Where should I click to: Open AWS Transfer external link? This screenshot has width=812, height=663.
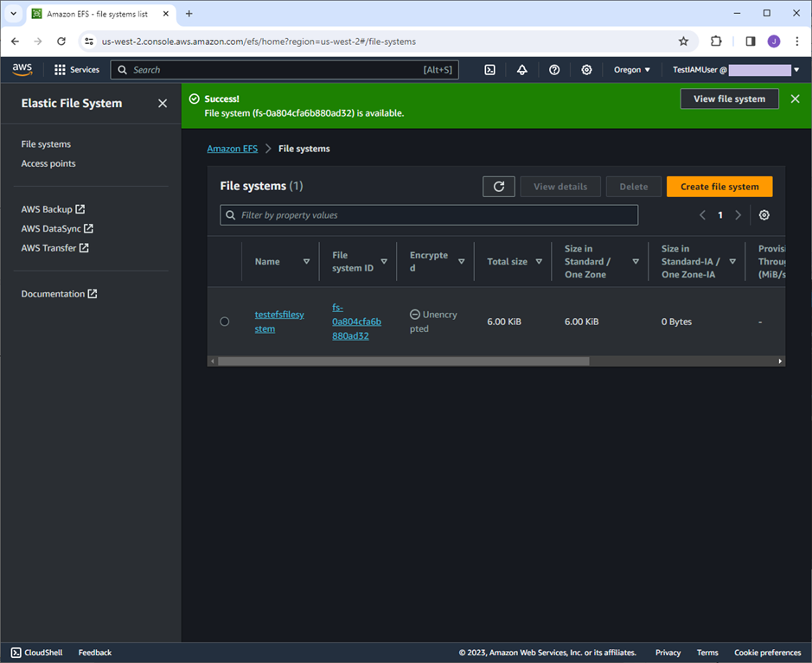tap(54, 248)
